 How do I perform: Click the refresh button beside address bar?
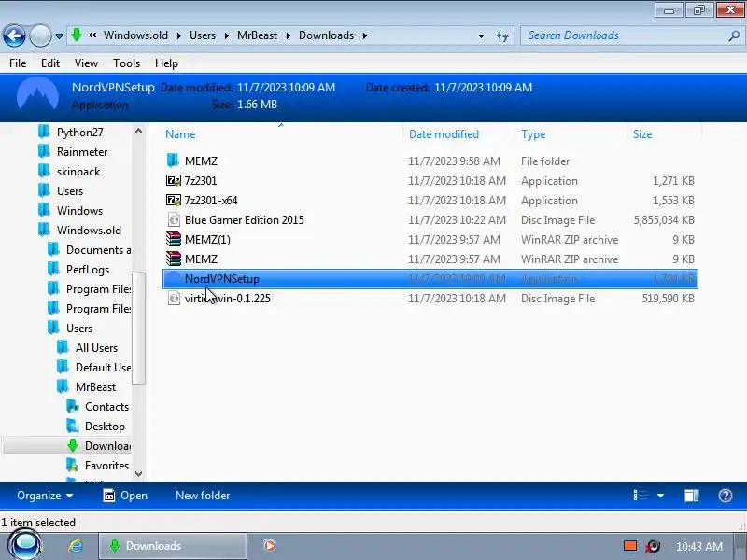502,35
